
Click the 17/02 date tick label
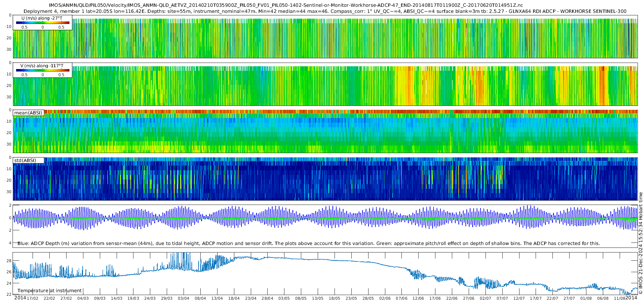33,298
